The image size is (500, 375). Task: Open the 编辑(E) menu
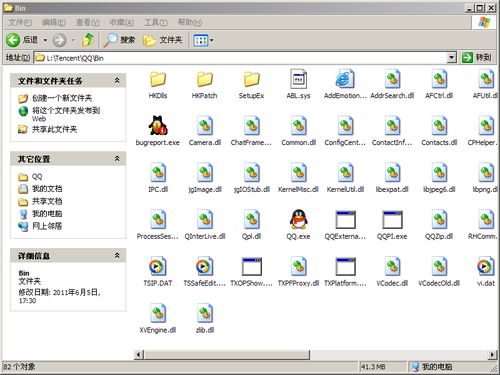pyautogui.click(x=54, y=22)
